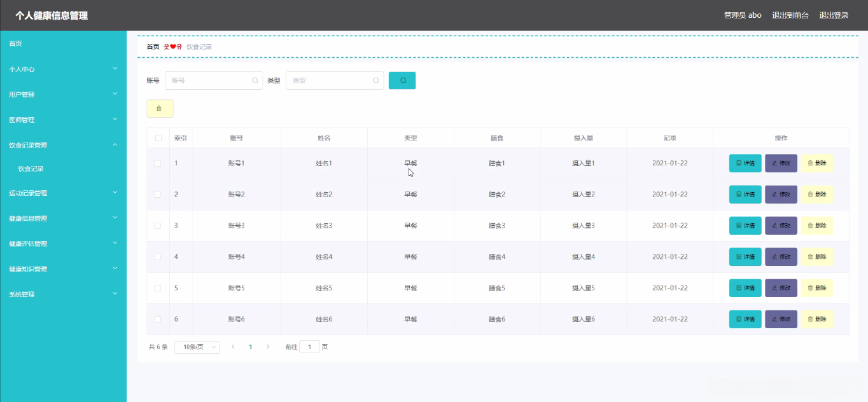Click 修改 for row 账号4
Screen dimensions: 868x402
(781, 257)
